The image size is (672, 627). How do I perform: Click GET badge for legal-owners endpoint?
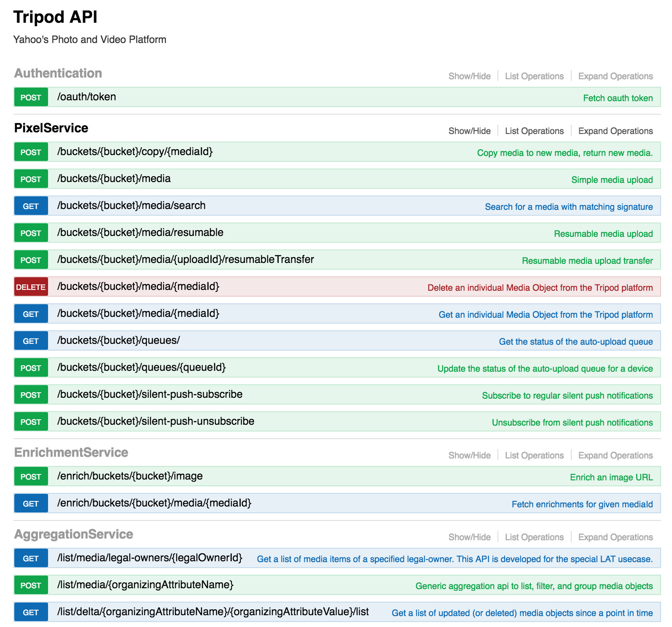(31, 558)
